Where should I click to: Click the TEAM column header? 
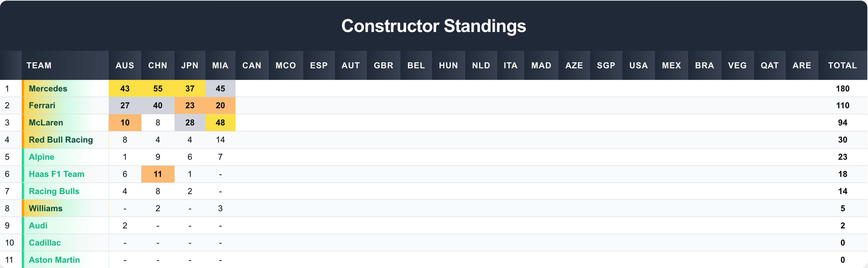[x=39, y=65]
